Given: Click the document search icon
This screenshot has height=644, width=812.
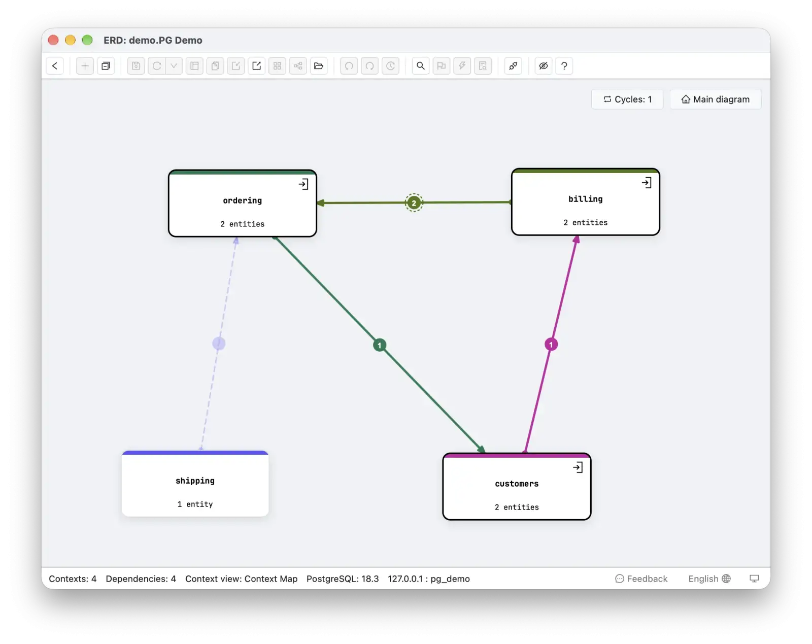Looking at the screenshot, I should pyautogui.click(x=483, y=66).
